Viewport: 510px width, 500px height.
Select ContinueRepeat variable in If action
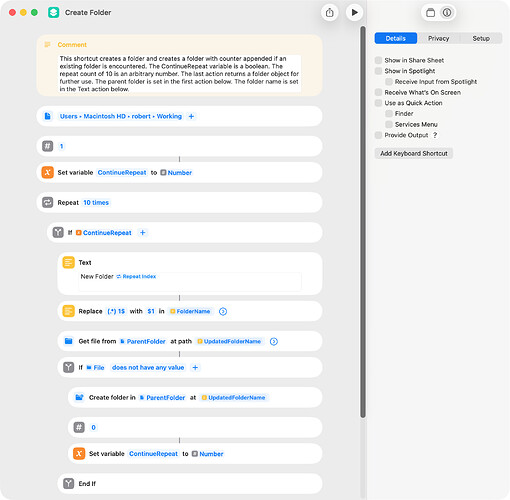click(x=104, y=233)
